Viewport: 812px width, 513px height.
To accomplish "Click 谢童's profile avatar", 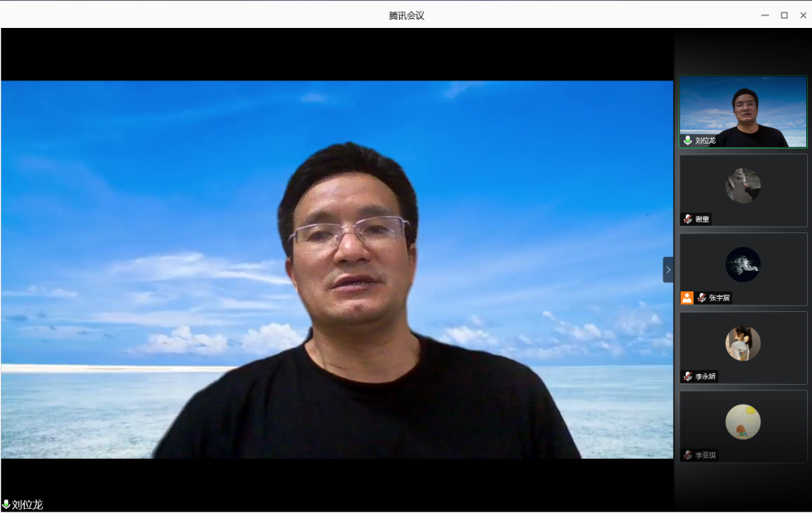I will pyautogui.click(x=742, y=186).
